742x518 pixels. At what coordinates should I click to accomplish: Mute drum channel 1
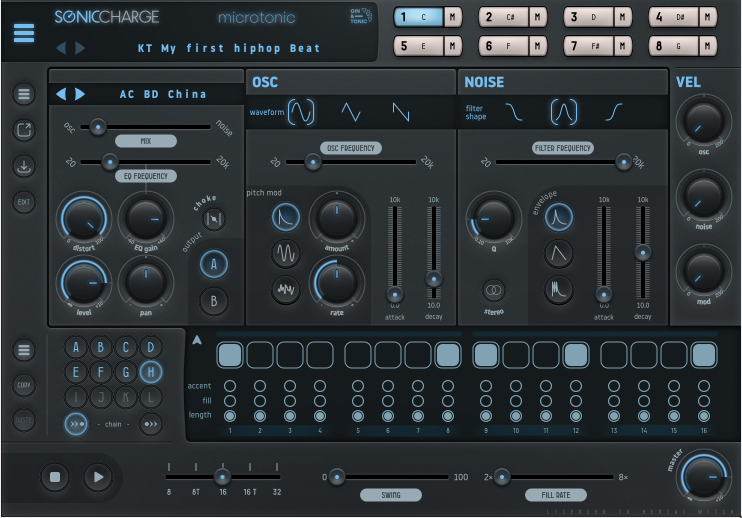tap(453, 17)
